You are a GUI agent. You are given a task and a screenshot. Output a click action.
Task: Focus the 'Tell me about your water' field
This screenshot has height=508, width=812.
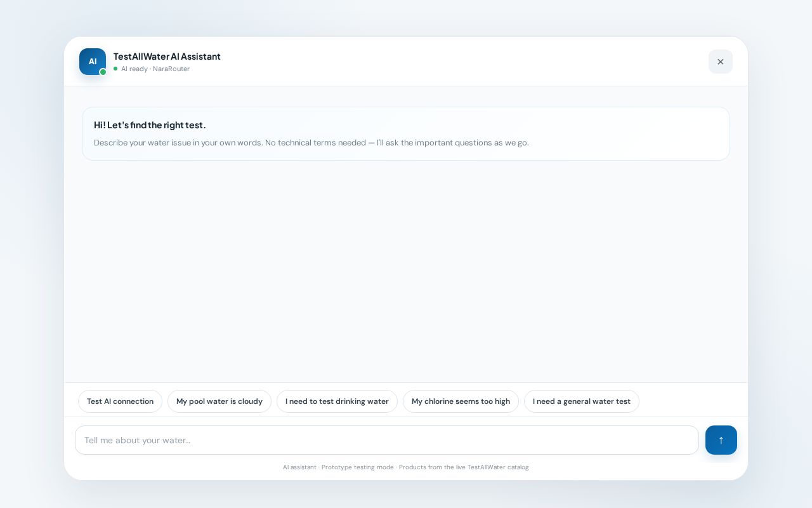[x=387, y=440]
